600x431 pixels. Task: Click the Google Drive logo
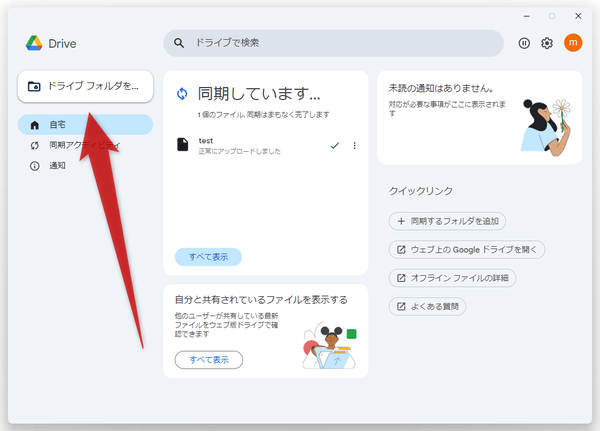[34, 44]
